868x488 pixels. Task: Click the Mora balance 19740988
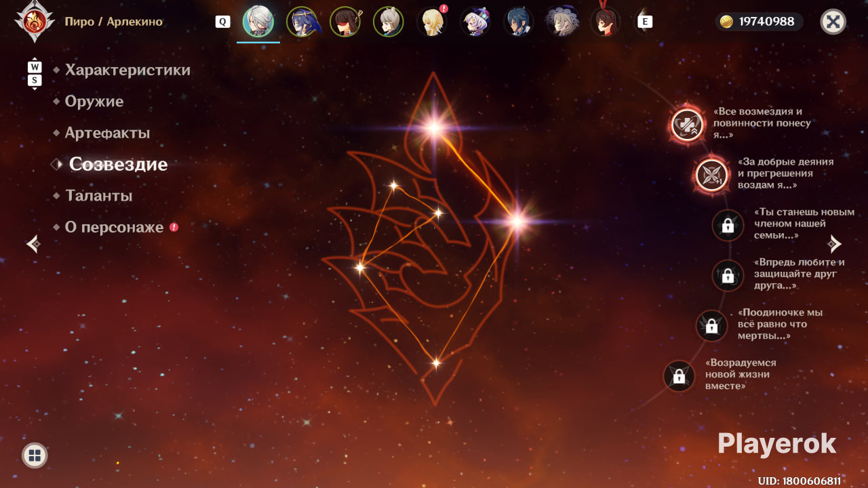pos(767,22)
